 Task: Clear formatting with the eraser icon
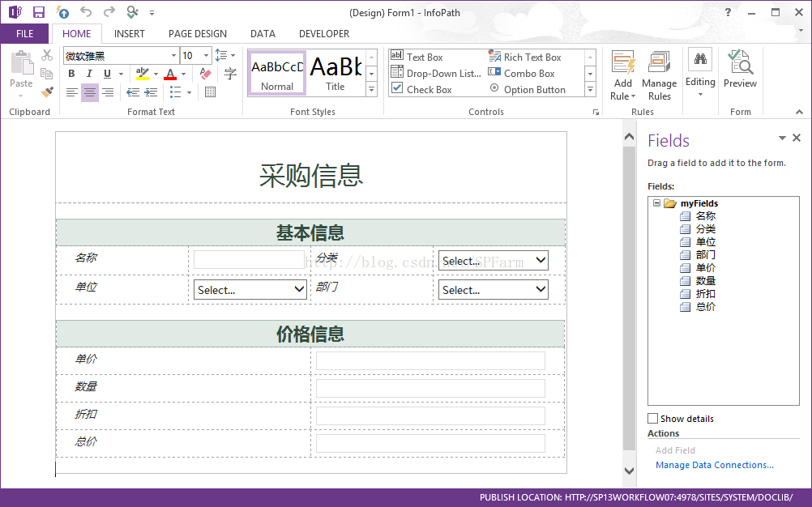pos(205,74)
